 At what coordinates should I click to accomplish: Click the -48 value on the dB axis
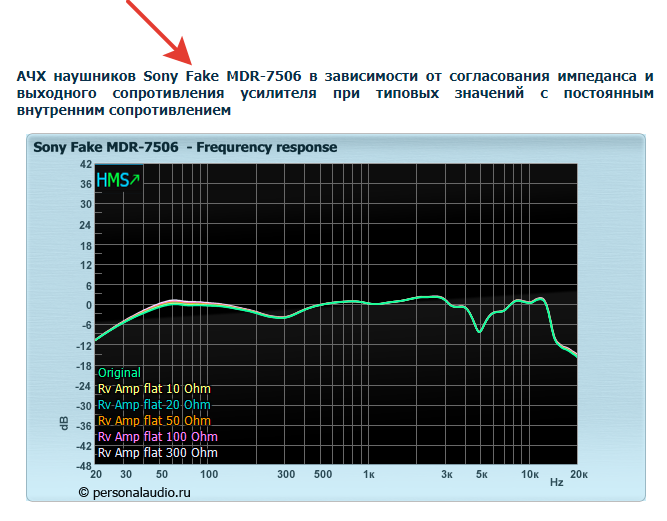84,466
